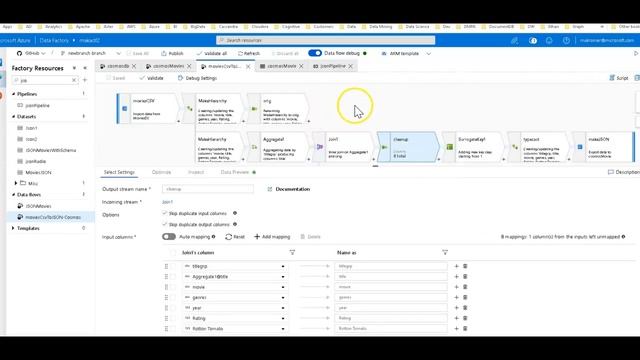Collapse the Datasets tree section
This screenshot has width=640, height=360.
point(13,116)
